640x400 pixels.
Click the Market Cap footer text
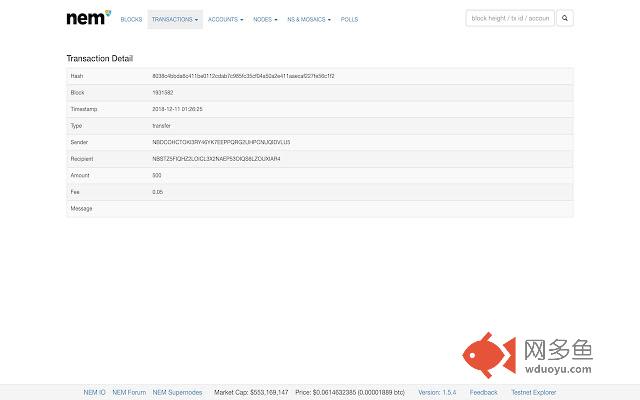251,392
